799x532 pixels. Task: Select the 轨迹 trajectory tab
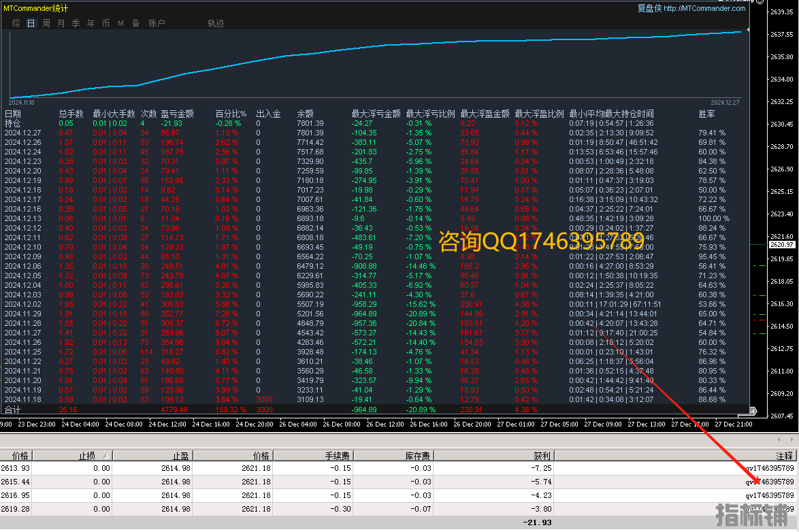point(216,23)
